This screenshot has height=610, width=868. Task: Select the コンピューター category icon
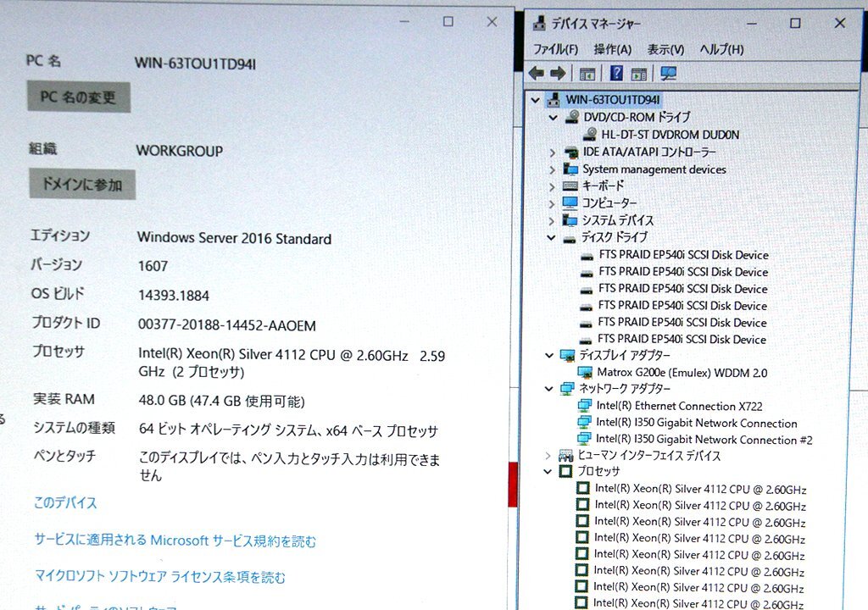tap(570, 202)
